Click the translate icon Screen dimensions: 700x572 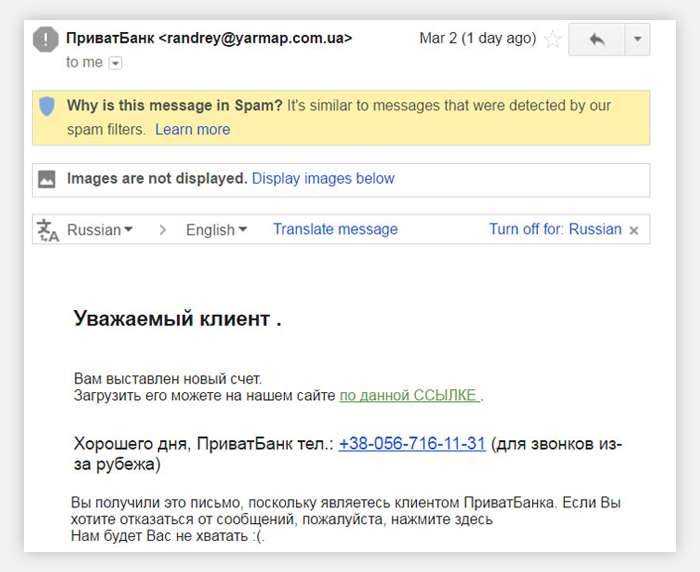coord(47,230)
